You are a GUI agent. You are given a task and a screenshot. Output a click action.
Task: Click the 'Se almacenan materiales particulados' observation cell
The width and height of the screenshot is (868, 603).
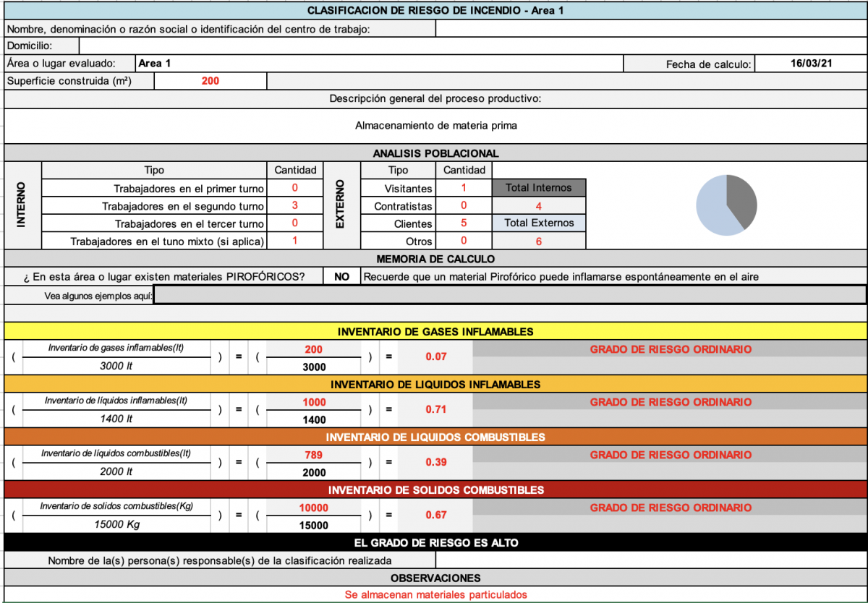pos(435,594)
